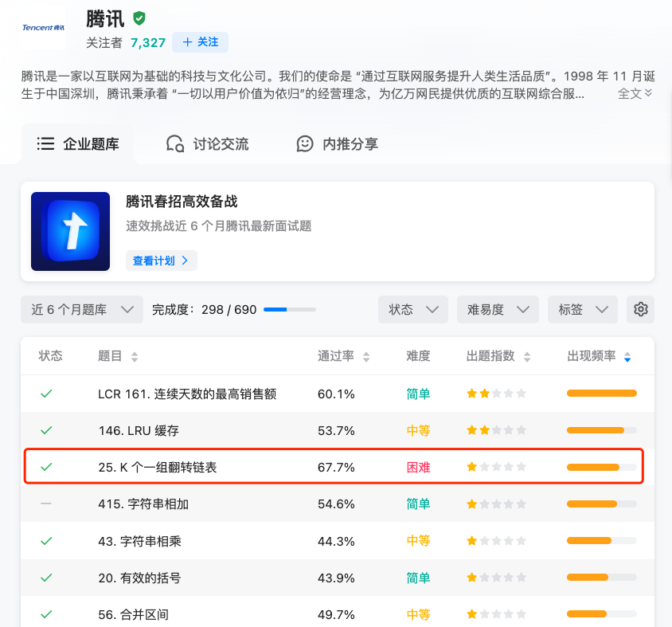Click frequency bar on 146. LRU 缓存 row
Image resolution: width=672 pixels, height=627 pixels.
point(602,430)
